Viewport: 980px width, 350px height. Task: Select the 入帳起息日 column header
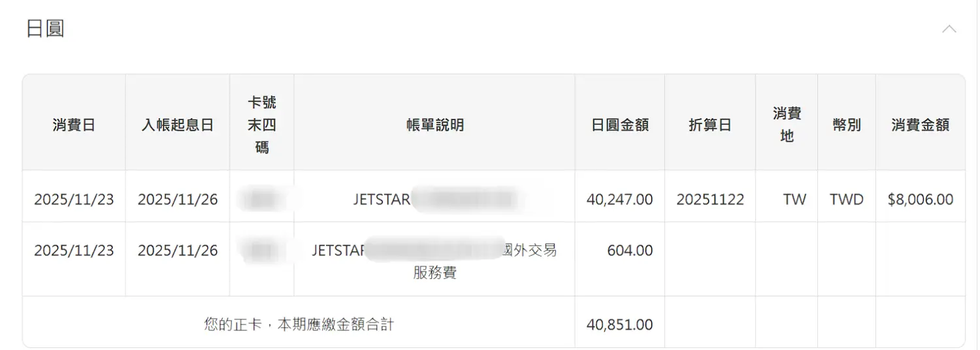(178, 125)
